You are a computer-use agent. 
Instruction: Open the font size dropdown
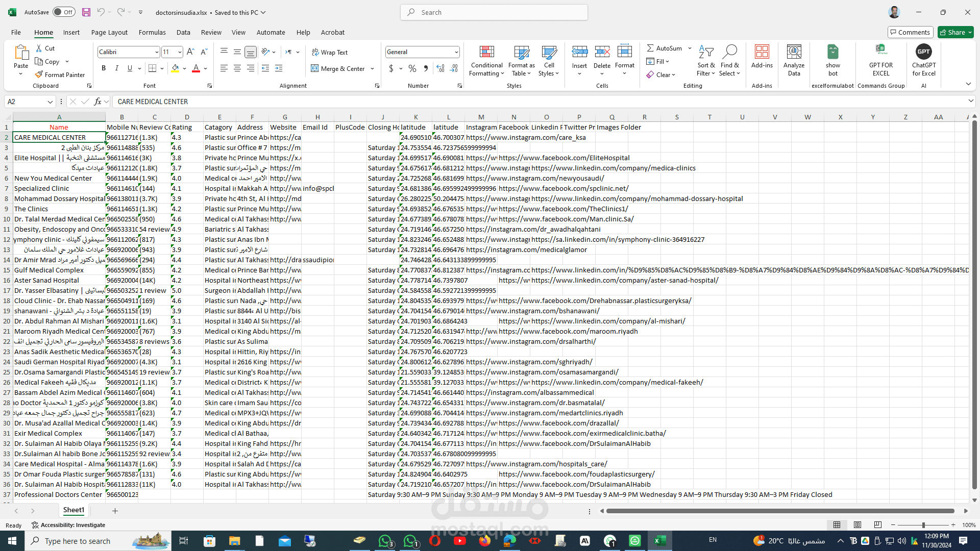click(180, 52)
